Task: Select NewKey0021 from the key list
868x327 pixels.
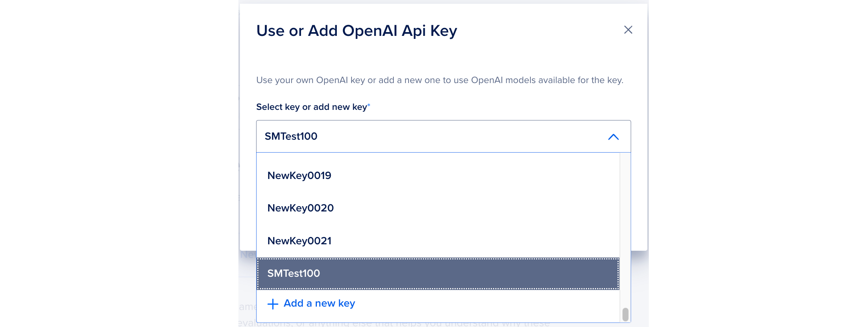Action: (299, 240)
